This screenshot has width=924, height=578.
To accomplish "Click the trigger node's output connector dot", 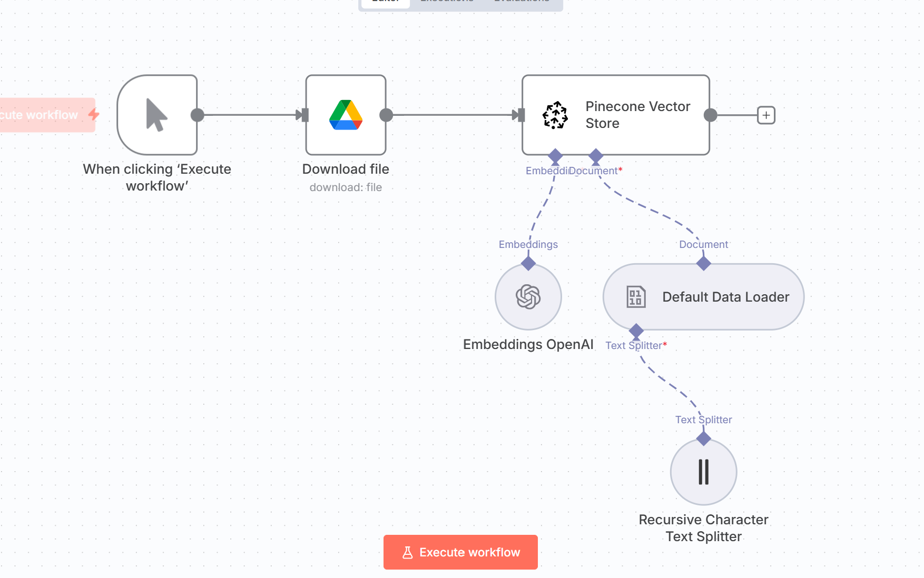I will pos(197,115).
